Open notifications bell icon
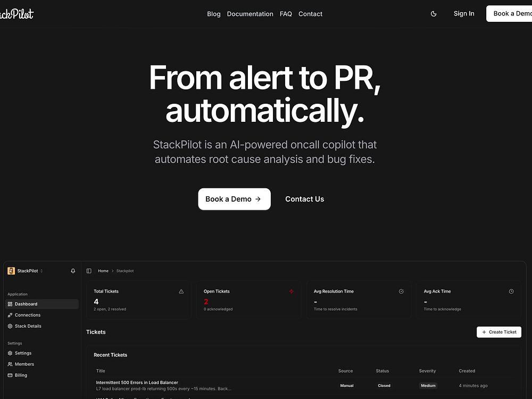The width and height of the screenshot is (532, 399). click(x=73, y=271)
